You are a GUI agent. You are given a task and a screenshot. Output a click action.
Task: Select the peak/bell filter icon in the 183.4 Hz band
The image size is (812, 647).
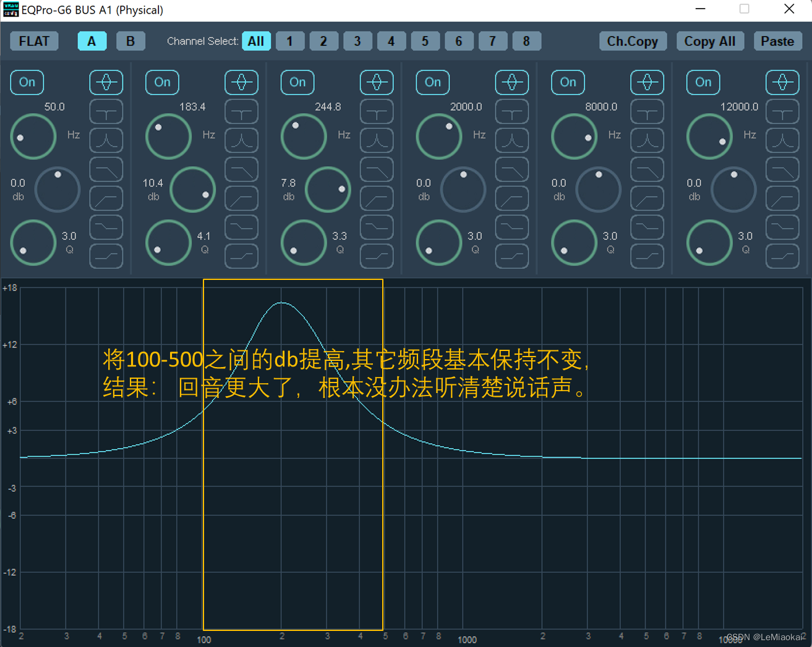pos(241,82)
